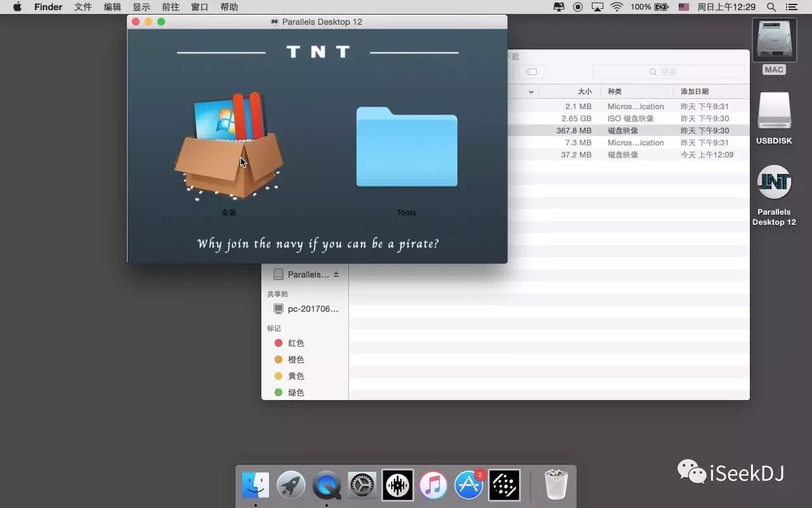The height and width of the screenshot is (508, 812).
Task: Open the MAC hard drive on the desktop
Action: (x=774, y=41)
